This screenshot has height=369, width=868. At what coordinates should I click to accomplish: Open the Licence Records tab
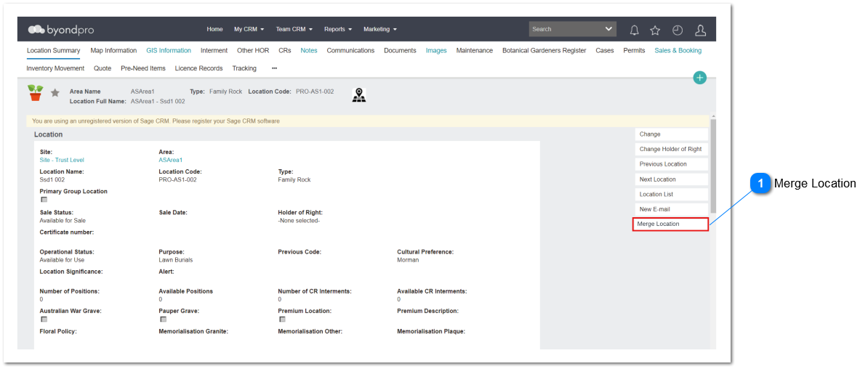pos(198,68)
